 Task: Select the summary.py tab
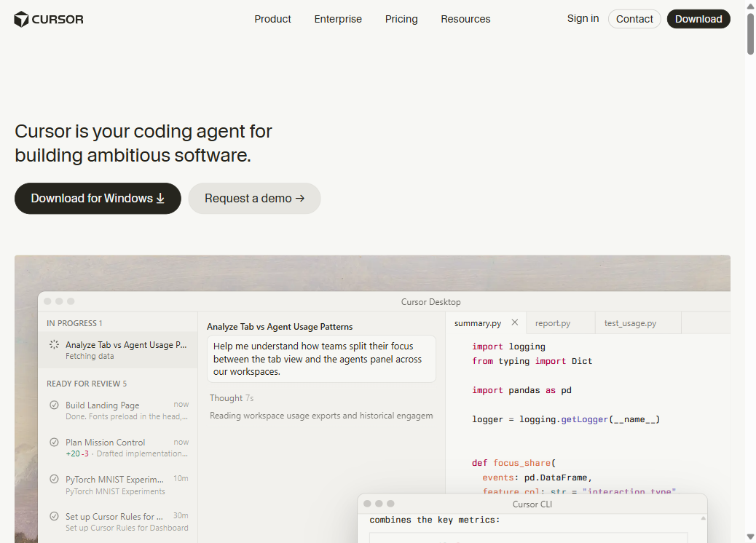click(x=477, y=323)
